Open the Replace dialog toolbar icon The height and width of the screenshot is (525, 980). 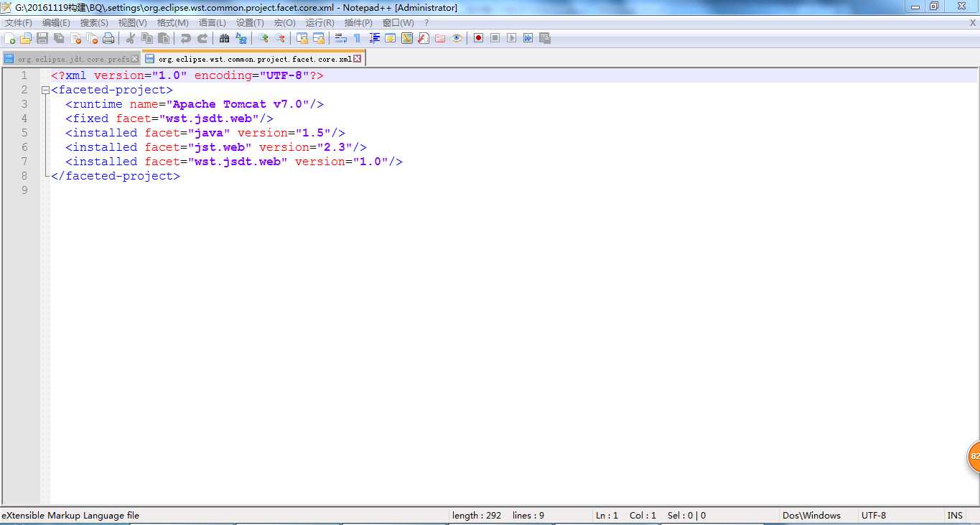pyautogui.click(x=241, y=38)
